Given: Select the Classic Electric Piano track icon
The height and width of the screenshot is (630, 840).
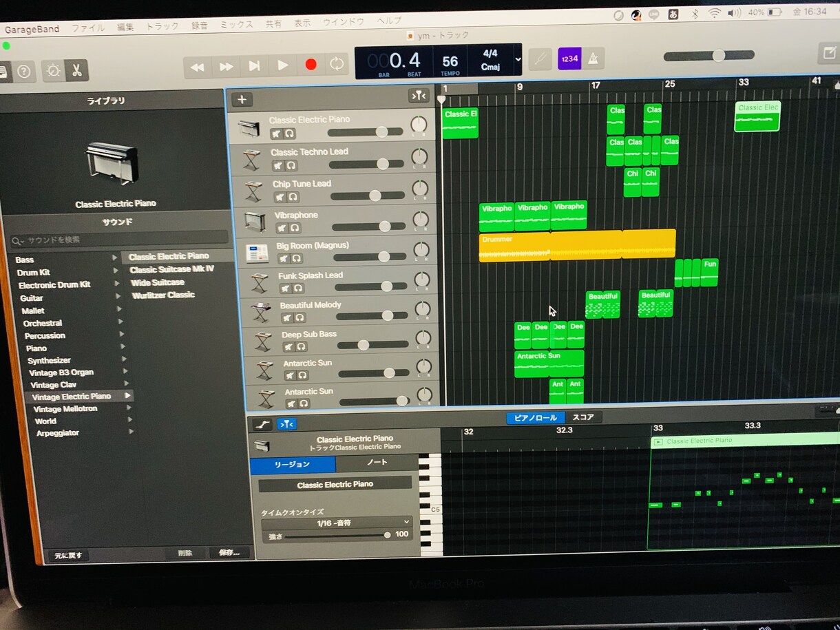Looking at the screenshot, I should coord(248,128).
